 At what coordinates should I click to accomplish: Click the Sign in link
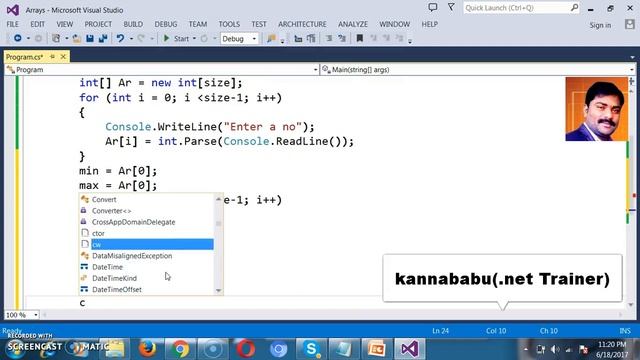(600, 25)
